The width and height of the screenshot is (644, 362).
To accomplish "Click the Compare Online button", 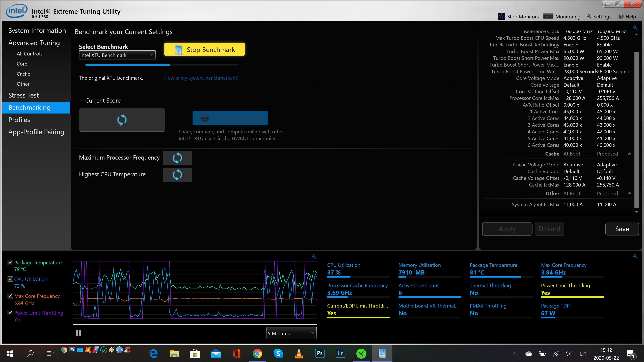I will click(x=230, y=118).
